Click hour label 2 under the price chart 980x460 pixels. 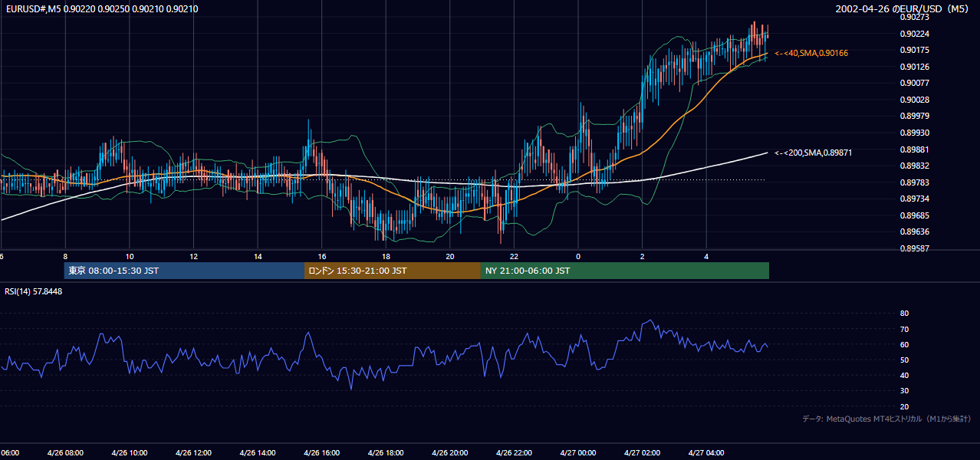[643, 256]
